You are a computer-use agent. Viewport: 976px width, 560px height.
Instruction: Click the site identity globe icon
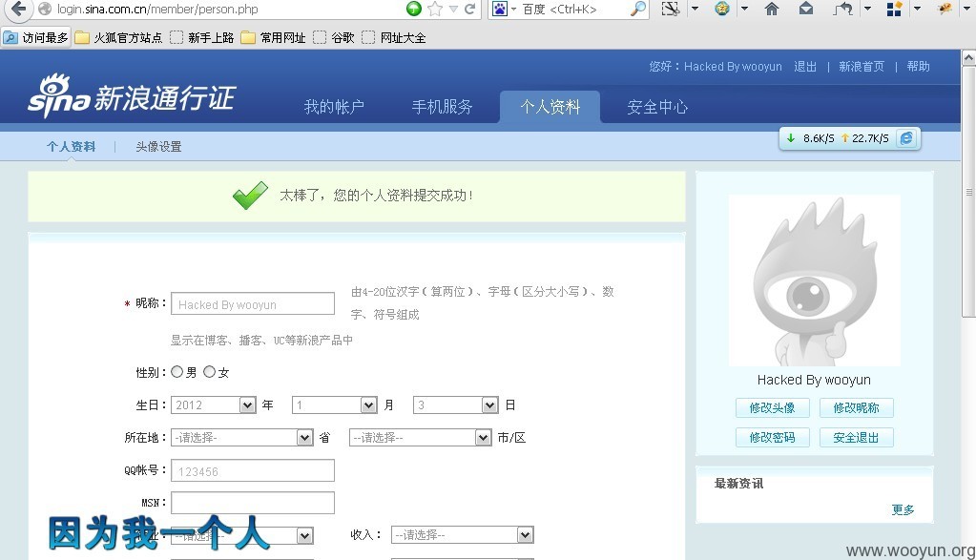click(x=45, y=9)
